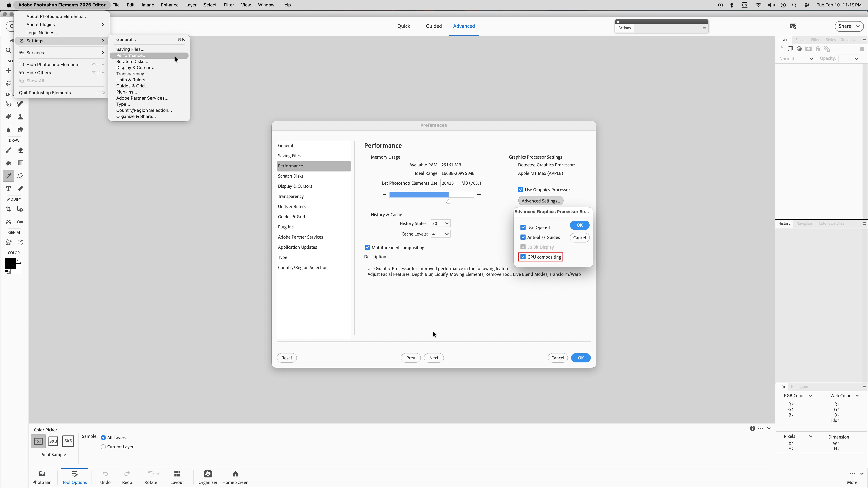This screenshot has width=868, height=488.
Task: Choose Scratch Disks from Settings submenu
Action: click(132, 62)
